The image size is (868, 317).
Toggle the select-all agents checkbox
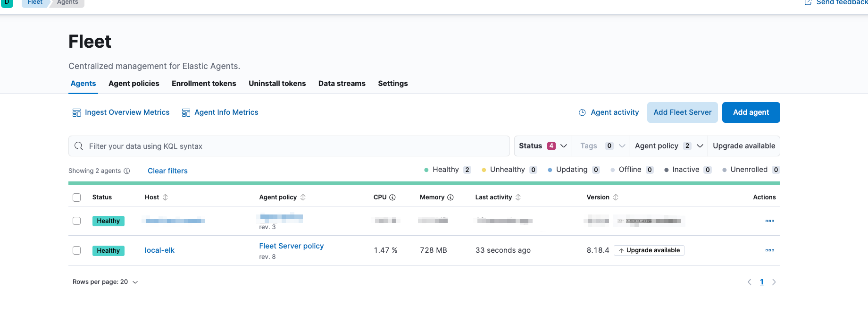(77, 197)
